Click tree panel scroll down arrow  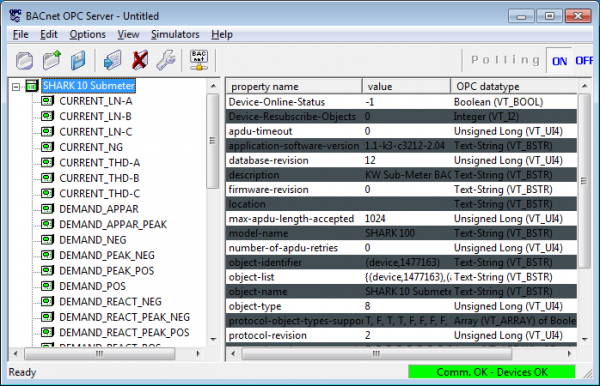(213, 339)
